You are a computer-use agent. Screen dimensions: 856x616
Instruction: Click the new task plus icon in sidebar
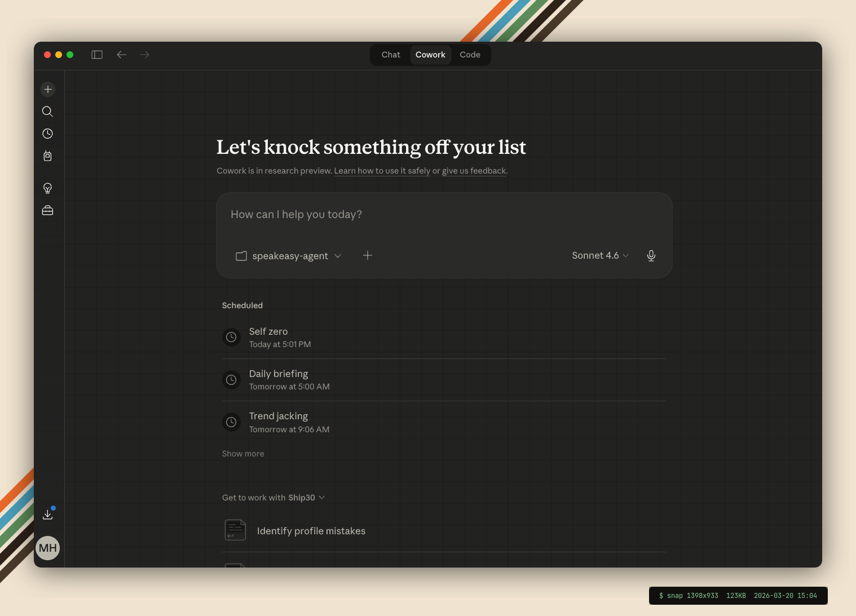(x=48, y=90)
